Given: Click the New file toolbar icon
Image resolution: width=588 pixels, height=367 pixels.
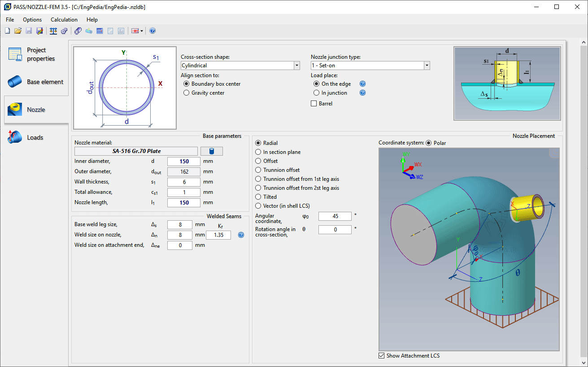Looking at the screenshot, I should (x=7, y=31).
